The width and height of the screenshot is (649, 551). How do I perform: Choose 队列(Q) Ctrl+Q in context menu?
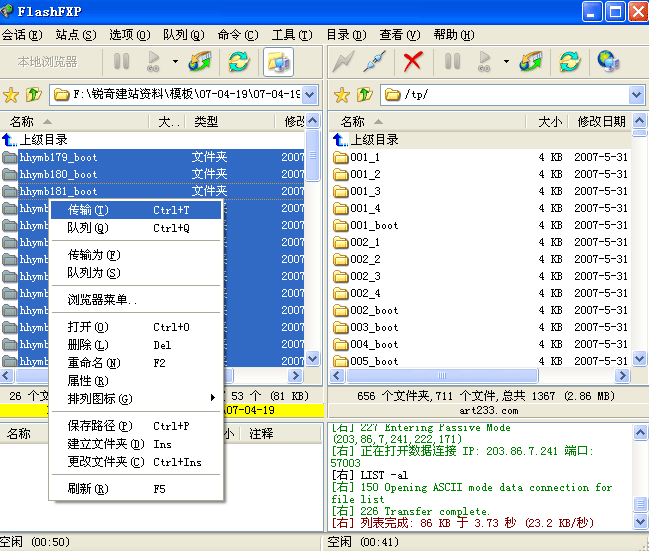[x=136, y=228]
